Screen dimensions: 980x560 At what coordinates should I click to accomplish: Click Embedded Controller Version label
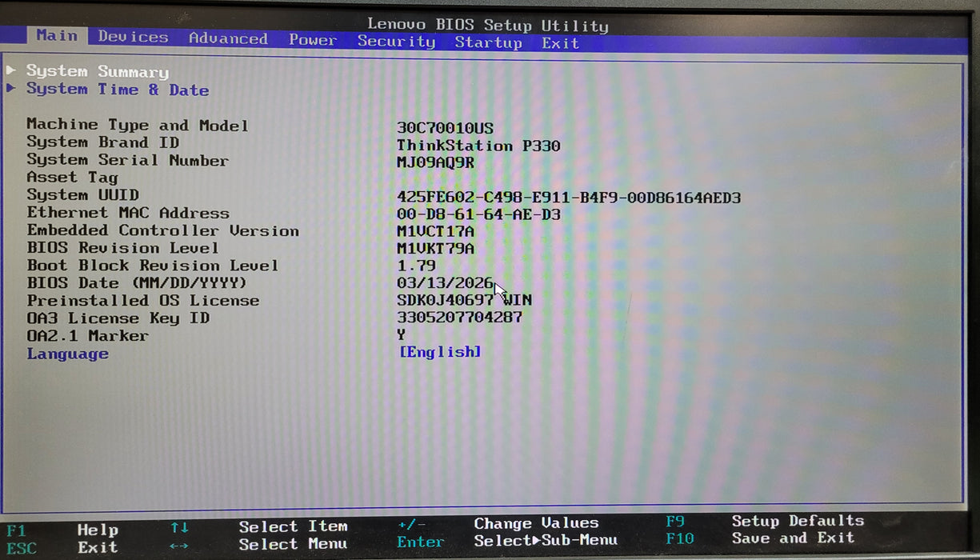click(162, 230)
